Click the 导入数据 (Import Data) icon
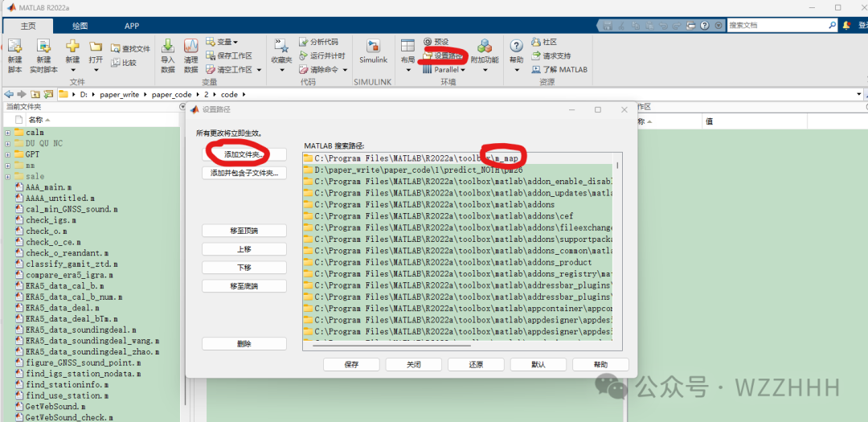The image size is (868, 422). coord(168,46)
